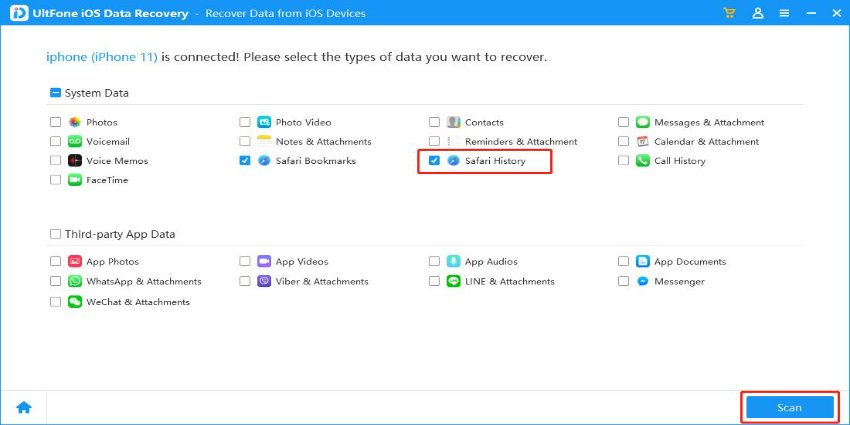Viewport: 850px width, 425px height.
Task: Uncheck the Safari History checkbox
Action: click(434, 160)
